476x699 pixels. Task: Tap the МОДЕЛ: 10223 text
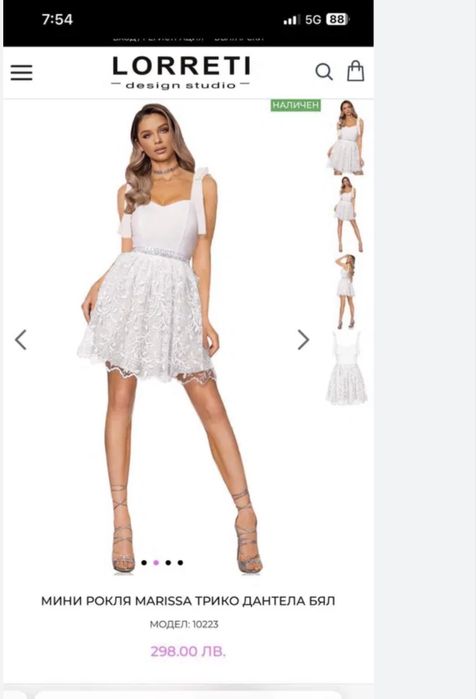(184, 625)
